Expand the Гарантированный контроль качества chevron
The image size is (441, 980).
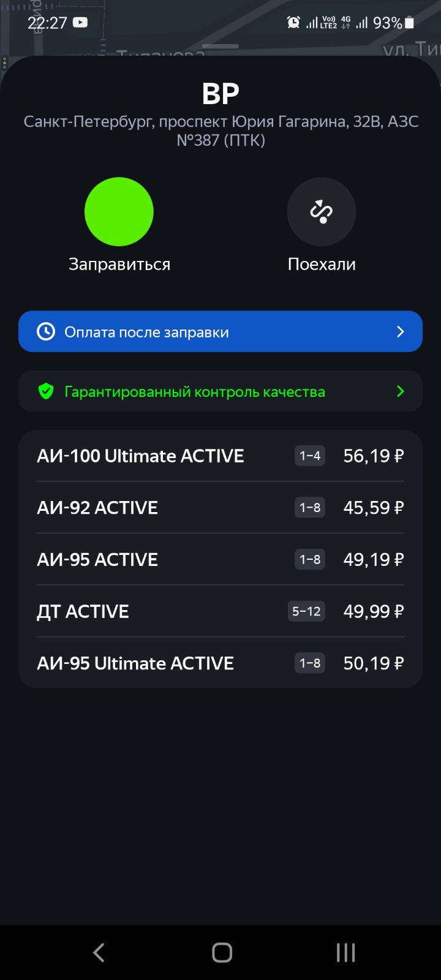(401, 391)
